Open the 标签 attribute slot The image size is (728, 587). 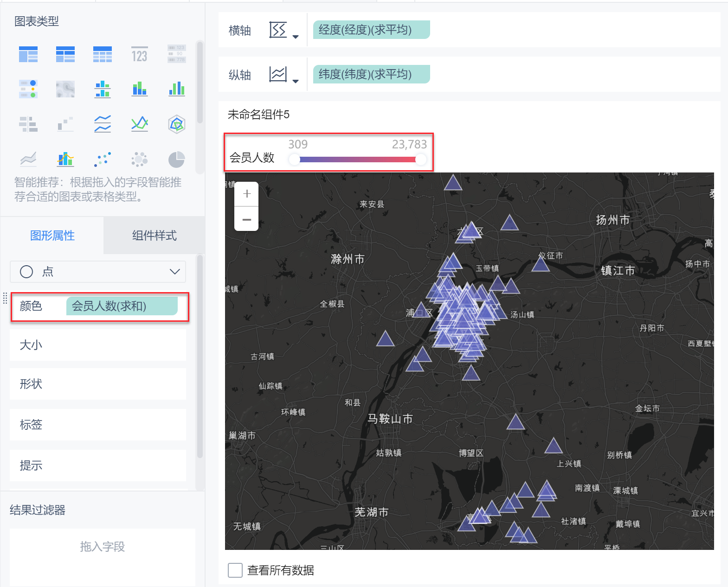pos(98,425)
